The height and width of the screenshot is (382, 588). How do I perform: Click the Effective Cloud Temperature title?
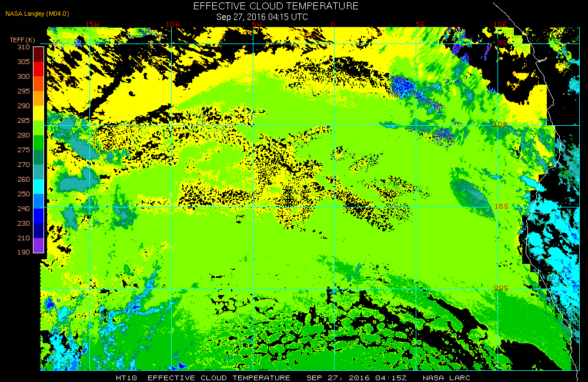[276, 6]
